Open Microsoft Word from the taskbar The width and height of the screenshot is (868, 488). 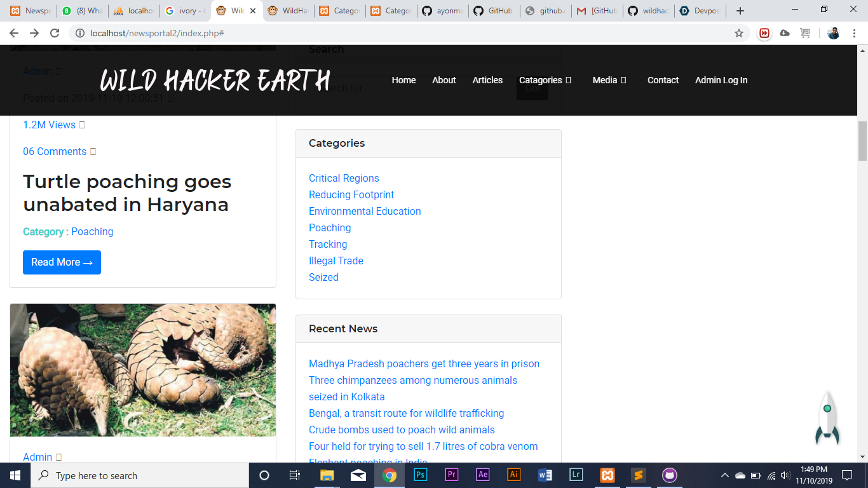click(545, 475)
